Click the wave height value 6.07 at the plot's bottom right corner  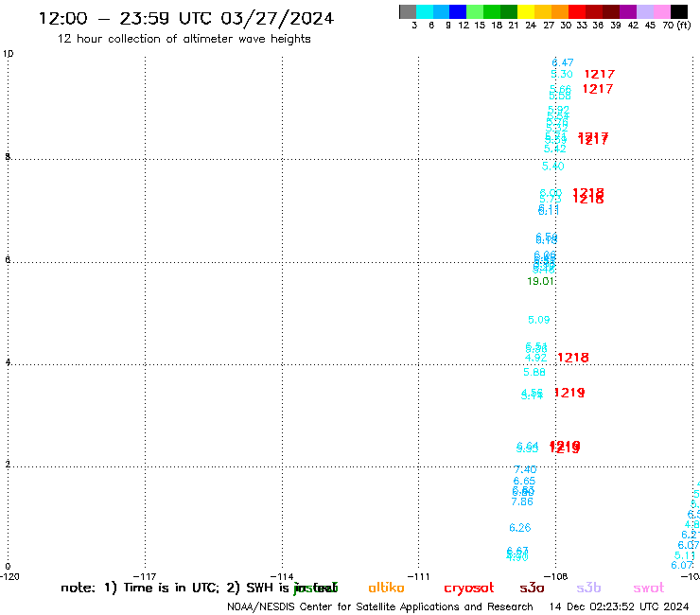click(x=682, y=566)
